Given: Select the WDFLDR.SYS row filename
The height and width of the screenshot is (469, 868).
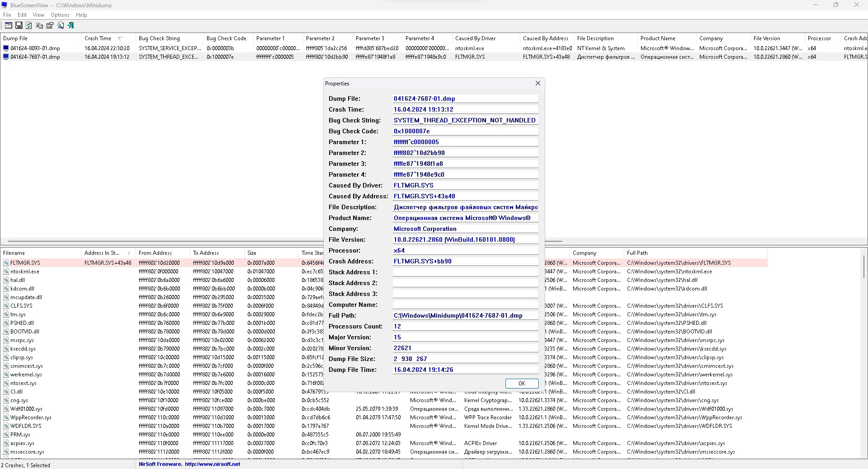Looking at the screenshot, I should tap(26, 426).
